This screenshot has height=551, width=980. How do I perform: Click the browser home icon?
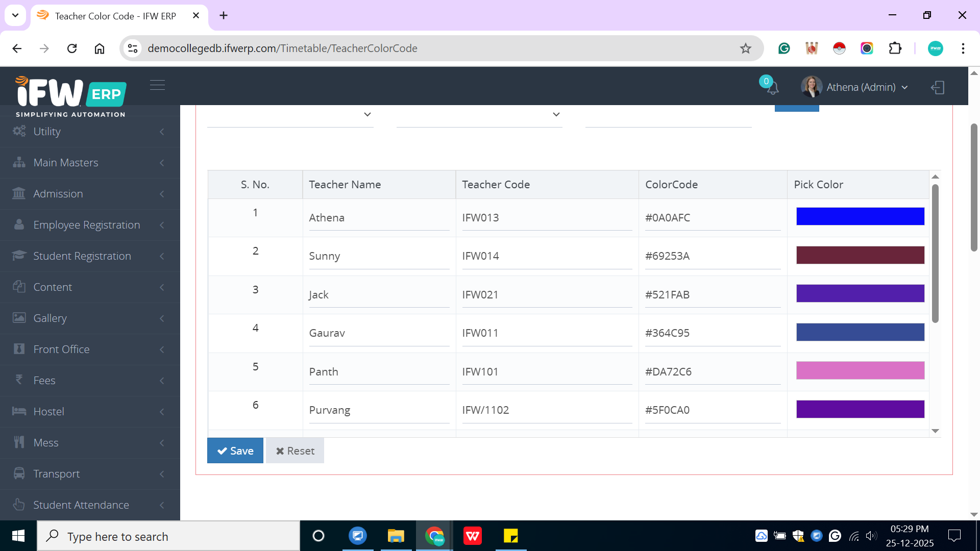(x=100, y=48)
